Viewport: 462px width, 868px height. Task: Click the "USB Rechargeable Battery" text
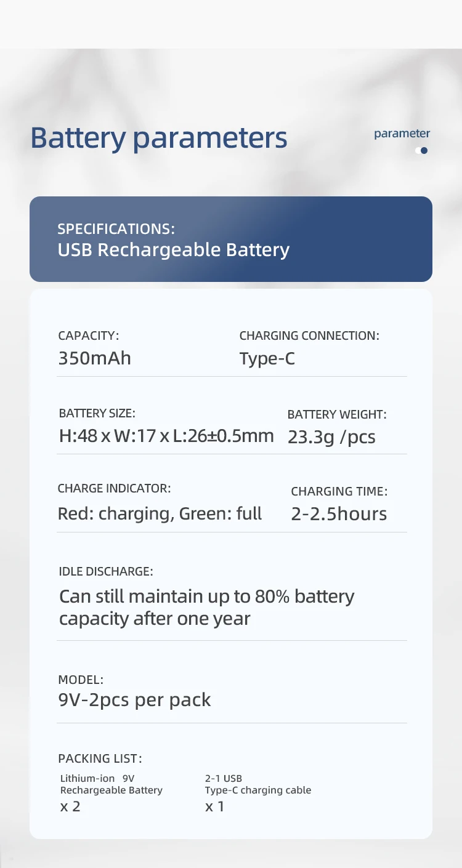[x=173, y=250]
